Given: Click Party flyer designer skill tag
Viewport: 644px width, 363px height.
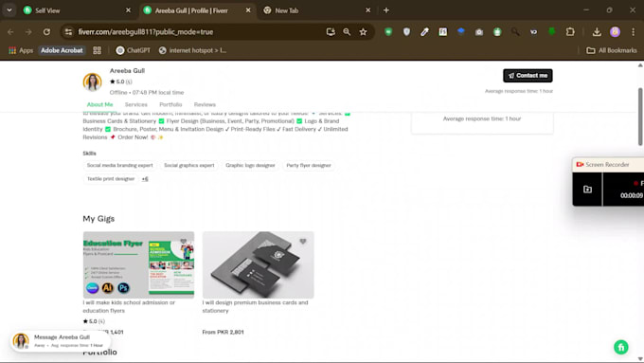Looking at the screenshot, I should point(309,165).
